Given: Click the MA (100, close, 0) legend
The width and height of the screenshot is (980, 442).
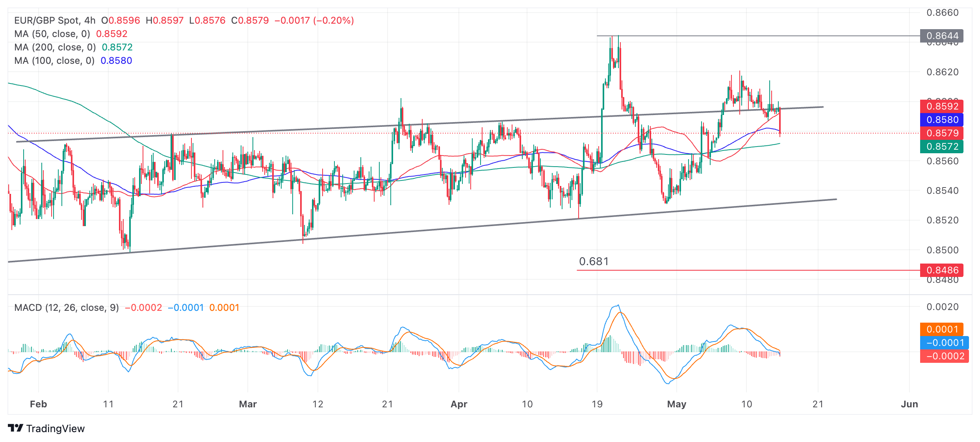Looking at the screenshot, I should point(54,61).
